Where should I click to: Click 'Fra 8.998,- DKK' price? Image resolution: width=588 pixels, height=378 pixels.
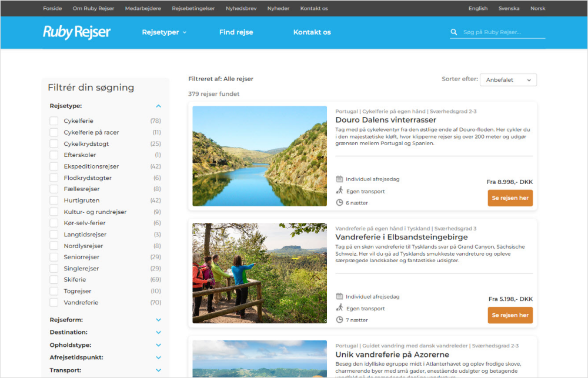click(509, 182)
